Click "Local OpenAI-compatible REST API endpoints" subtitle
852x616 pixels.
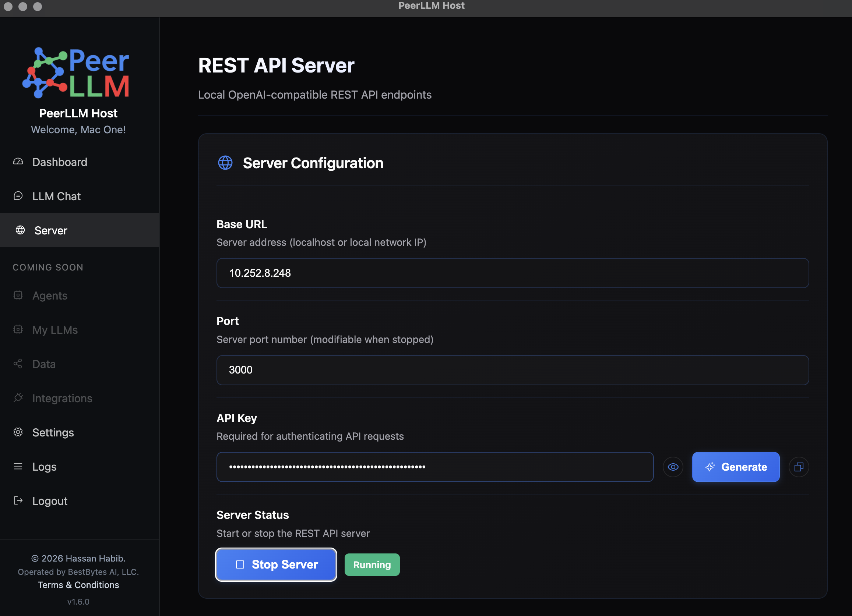tap(315, 95)
